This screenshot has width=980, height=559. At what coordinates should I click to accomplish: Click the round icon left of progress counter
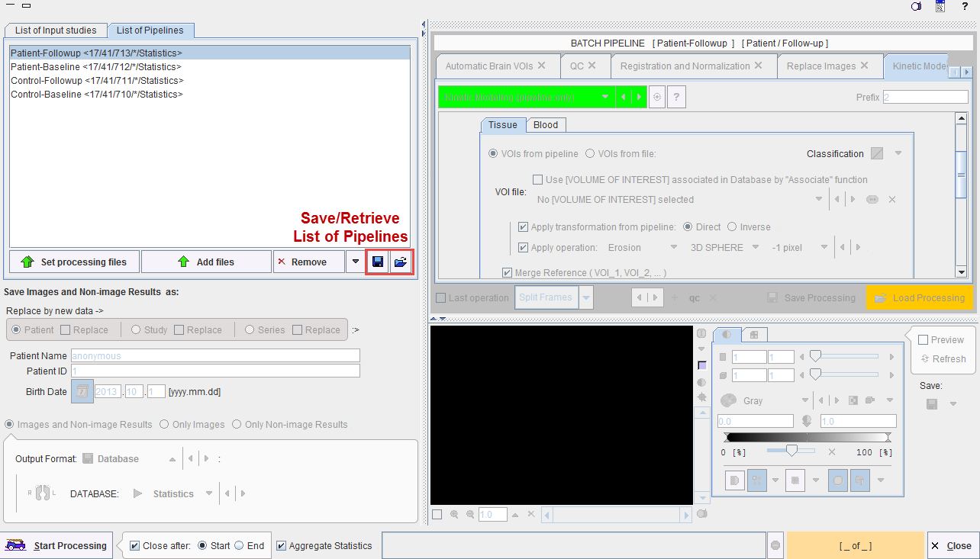pyautogui.click(x=775, y=545)
